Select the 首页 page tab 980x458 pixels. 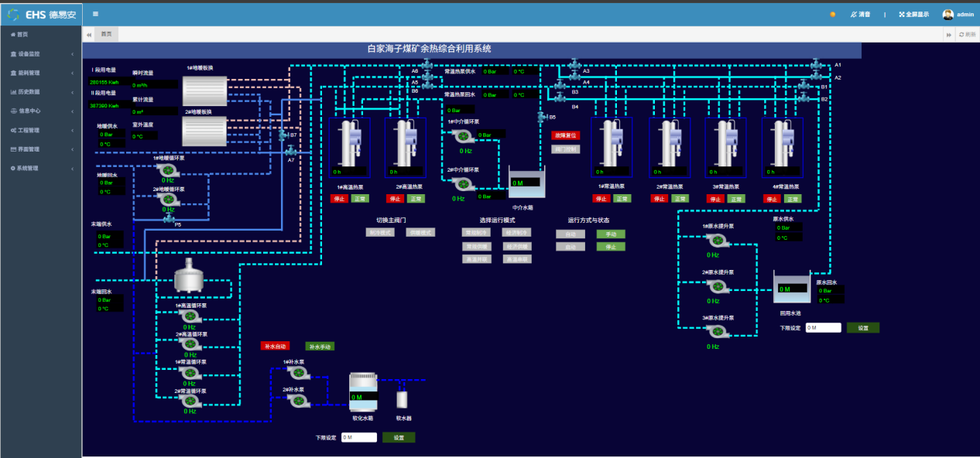tap(107, 34)
